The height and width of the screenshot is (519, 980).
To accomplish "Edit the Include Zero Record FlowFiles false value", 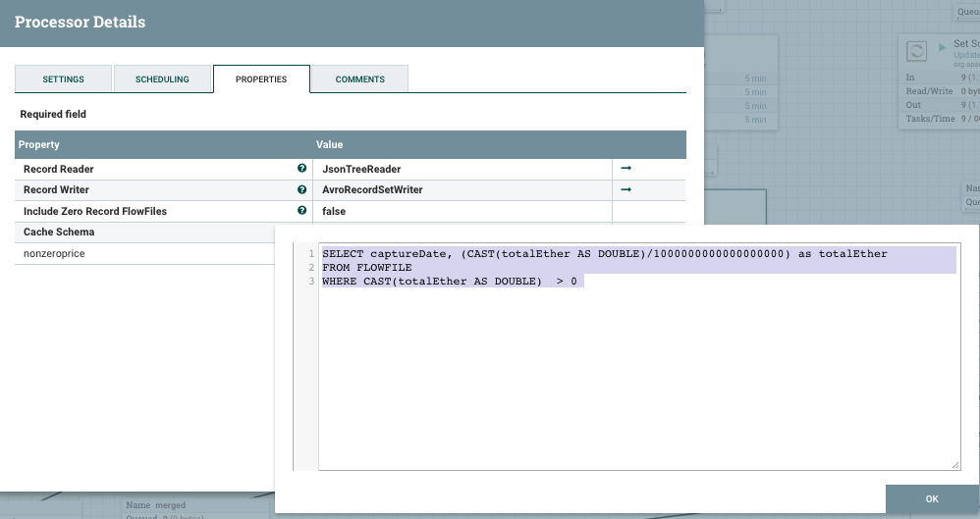I will (x=462, y=211).
